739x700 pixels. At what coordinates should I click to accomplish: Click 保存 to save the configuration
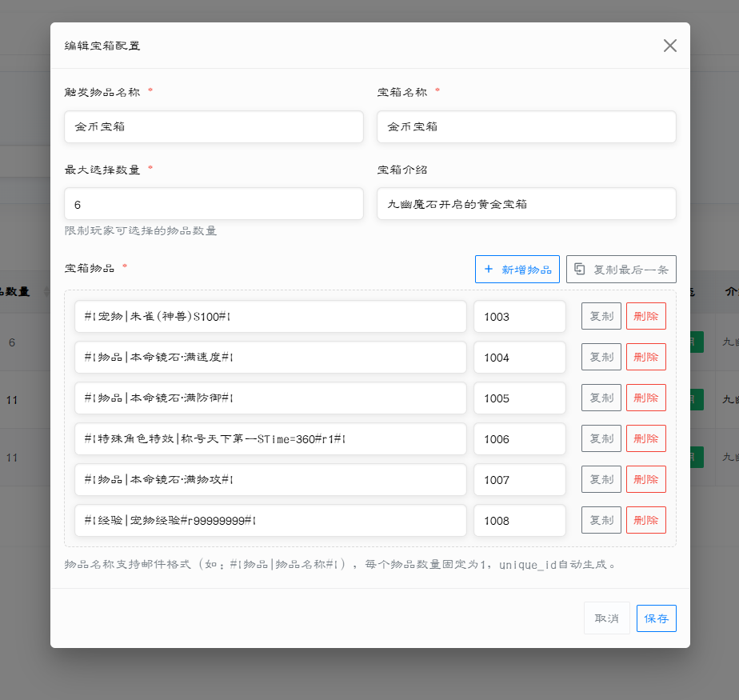[x=656, y=618]
